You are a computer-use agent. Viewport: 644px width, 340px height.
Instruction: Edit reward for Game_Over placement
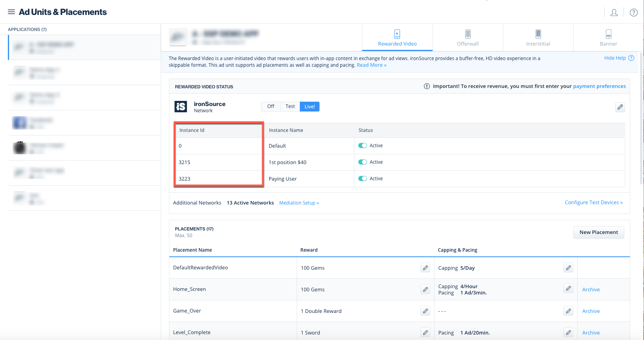[x=426, y=311]
